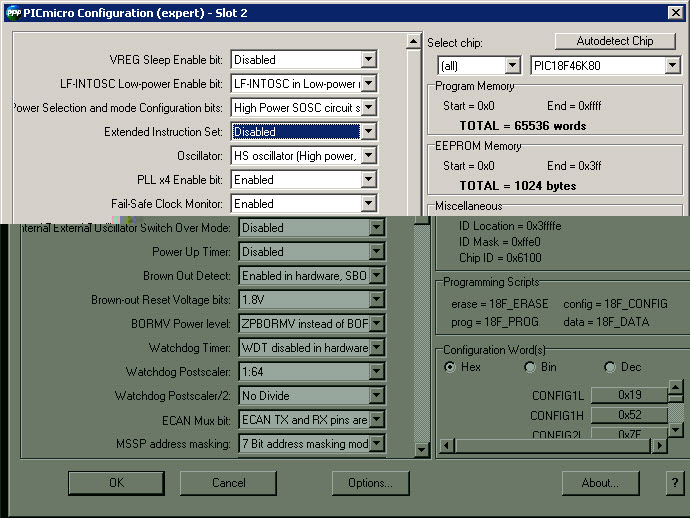Click the ID Mask = 0xffe0 text
Viewport: 690px width, 518px height.
tap(499, 242)
